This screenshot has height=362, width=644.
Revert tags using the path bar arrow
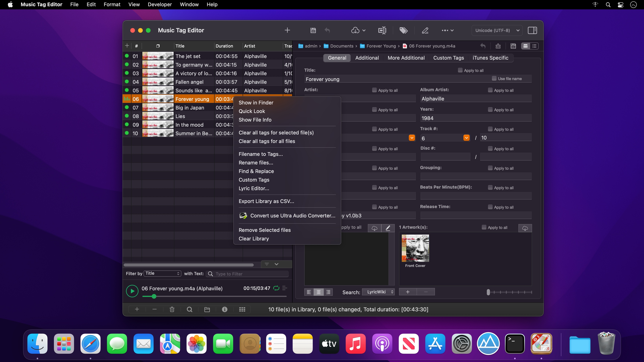tap(483, 46)
